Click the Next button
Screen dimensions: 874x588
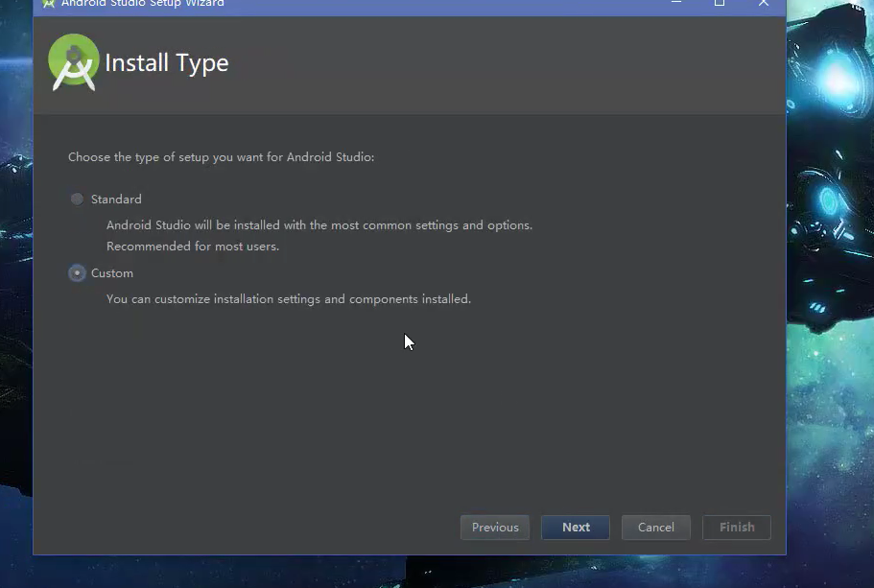(x=576, y=528)
